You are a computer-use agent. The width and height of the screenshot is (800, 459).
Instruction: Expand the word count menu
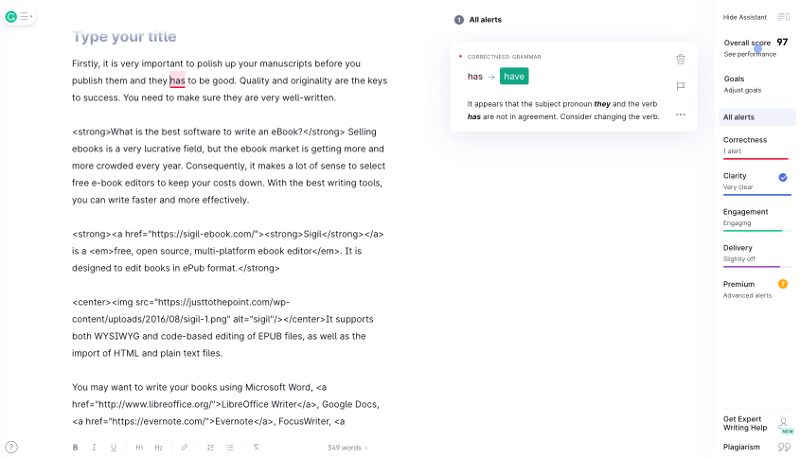347,447
